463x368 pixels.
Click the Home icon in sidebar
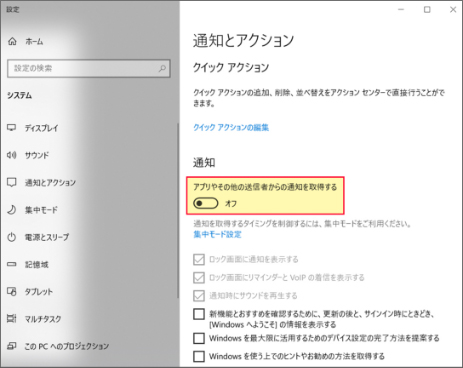(12, 41)
